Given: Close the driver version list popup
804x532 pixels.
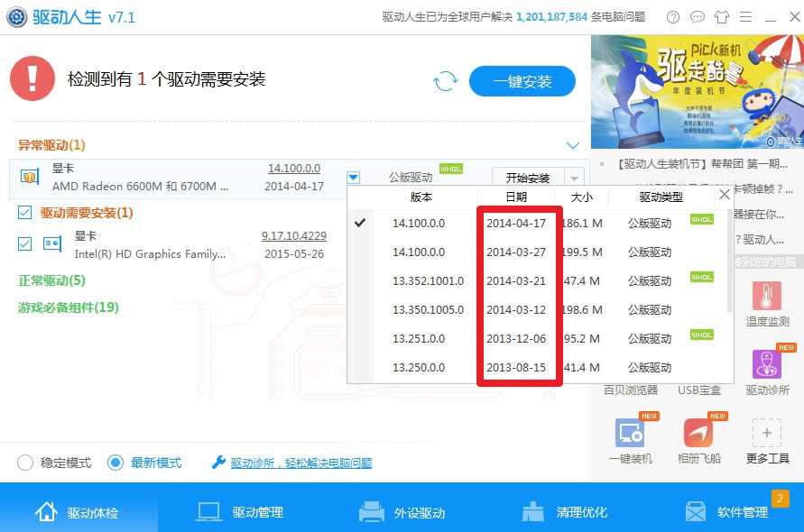Looking at the screenshot, I should [x=724, y=195].
